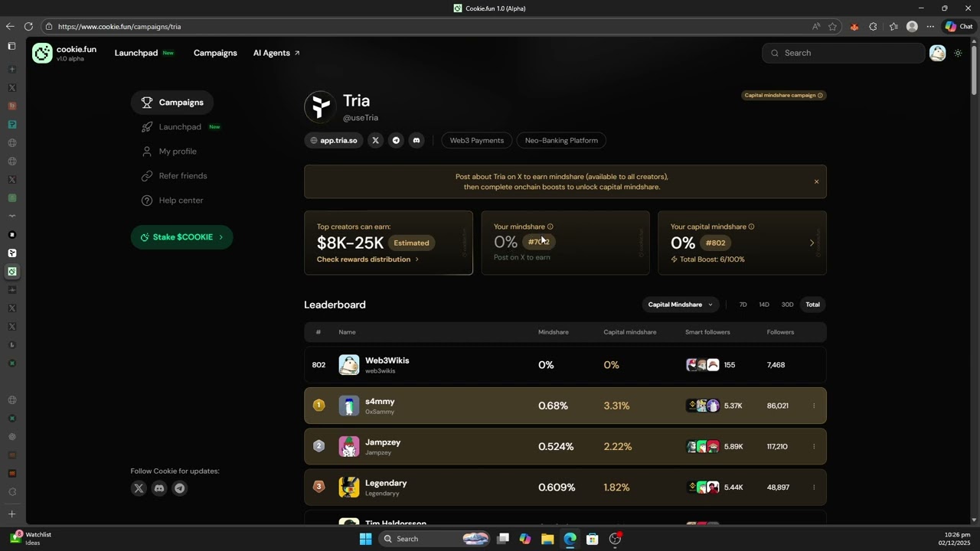Screen dimensions: 980x551
Task: Select the 30D time range
Action: click(787, 305)
